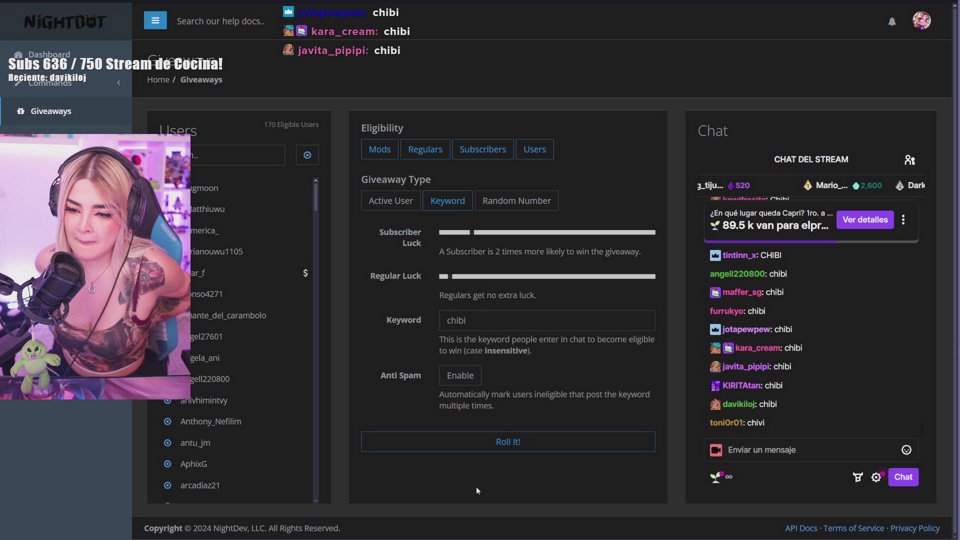This screenshot has width=960, height=540.
Task: Open the emoji picker in chat input
Action: [906, 450]
